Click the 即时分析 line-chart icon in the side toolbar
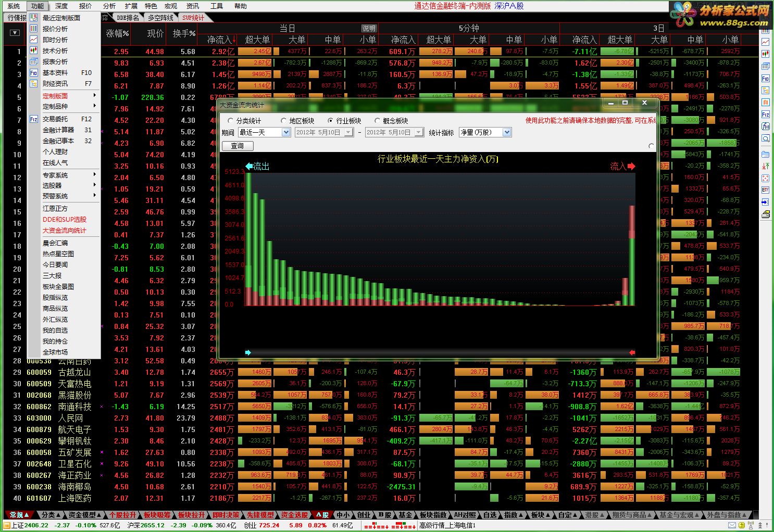 coord(766,42)
